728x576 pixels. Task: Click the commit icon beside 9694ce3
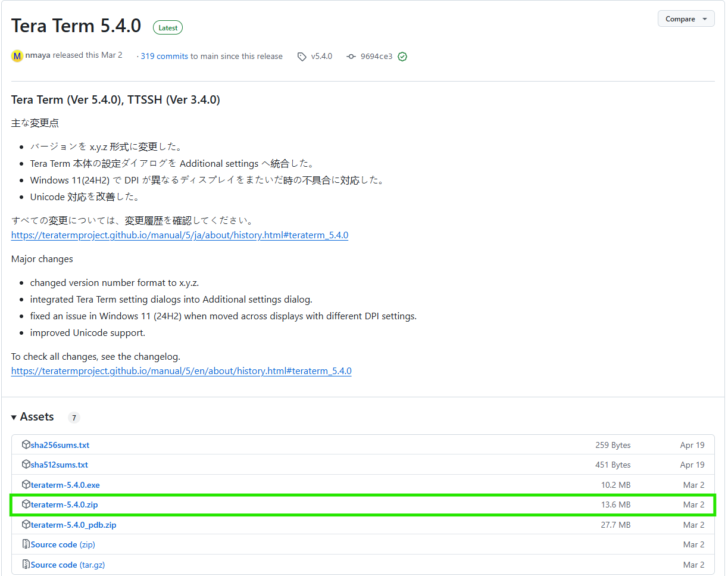[x=351, y=57]
